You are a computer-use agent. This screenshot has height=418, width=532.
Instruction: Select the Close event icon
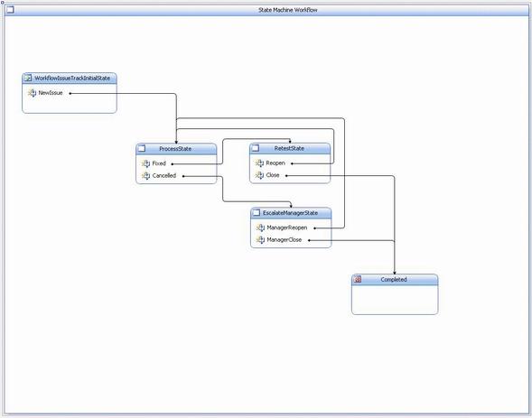(x=259, y=175)
